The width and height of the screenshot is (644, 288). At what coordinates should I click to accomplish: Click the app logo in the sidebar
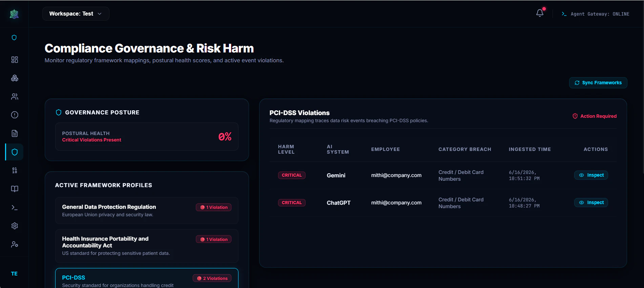pyautogui.click(x=14, y=14)
